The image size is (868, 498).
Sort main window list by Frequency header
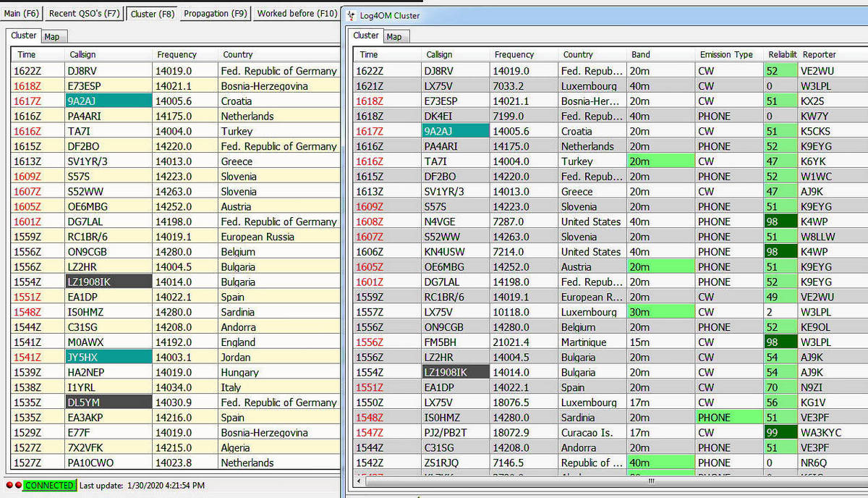[x=184, y=54]
